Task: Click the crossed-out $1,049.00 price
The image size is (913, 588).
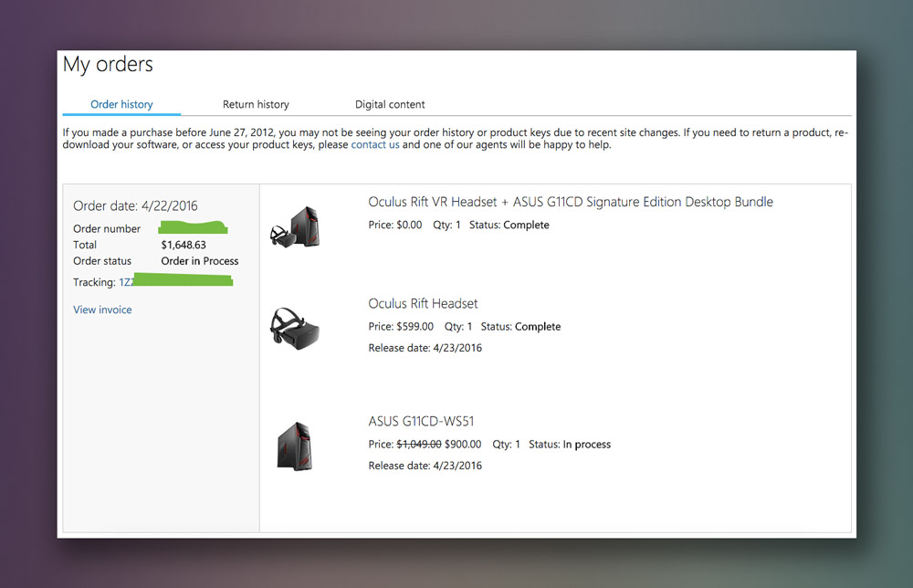Action: click(418, 445)
